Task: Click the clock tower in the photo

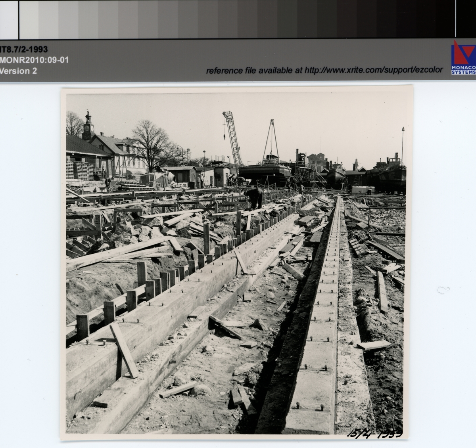Action: click(88, 125)
